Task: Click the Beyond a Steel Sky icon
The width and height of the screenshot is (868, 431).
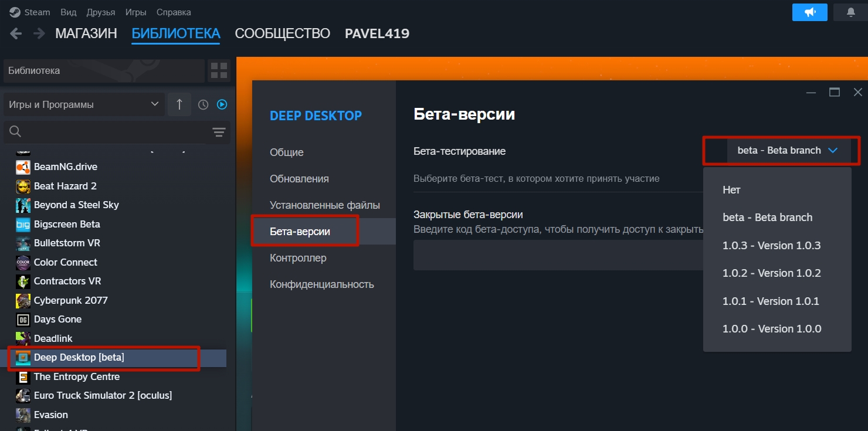Action: (x=23, y=205)
